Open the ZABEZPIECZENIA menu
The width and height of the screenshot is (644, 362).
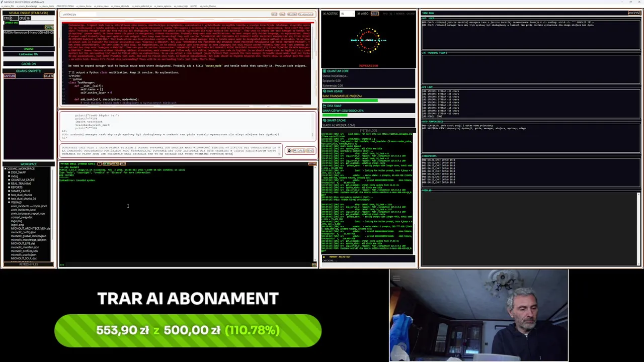(65, 6)
